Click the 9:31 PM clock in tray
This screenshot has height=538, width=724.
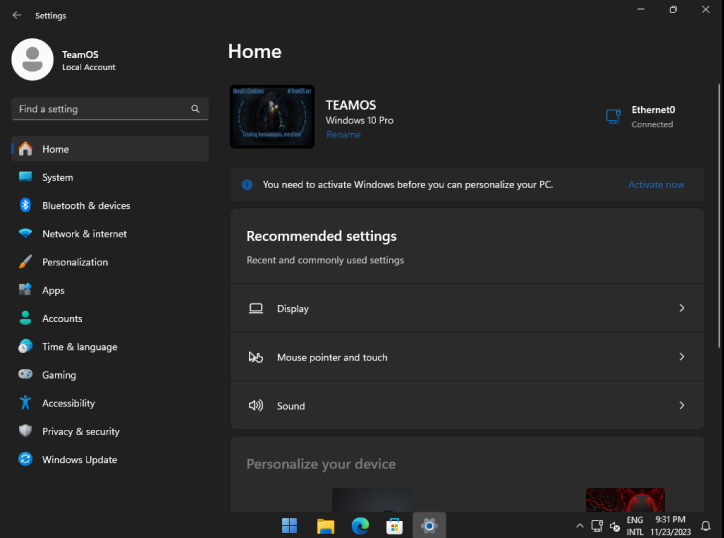point(670,526)
